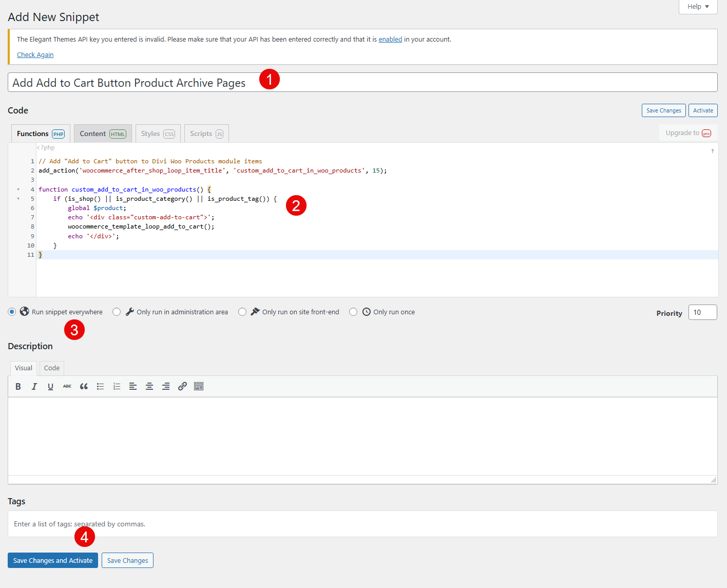Click code line with add_action call
This screenshot has width=727, height=588.
(x=213, y=170)
